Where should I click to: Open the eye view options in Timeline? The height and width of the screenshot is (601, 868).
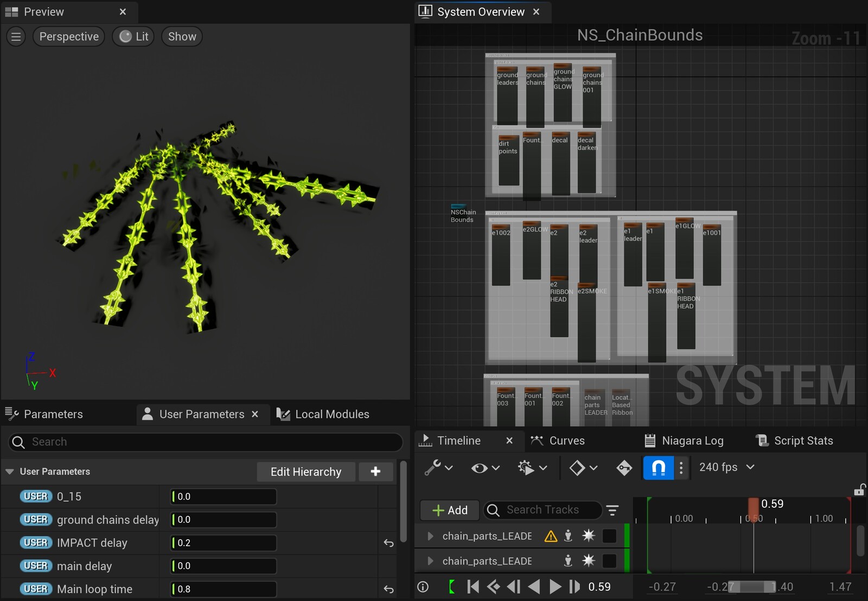[x=485, y=468]
